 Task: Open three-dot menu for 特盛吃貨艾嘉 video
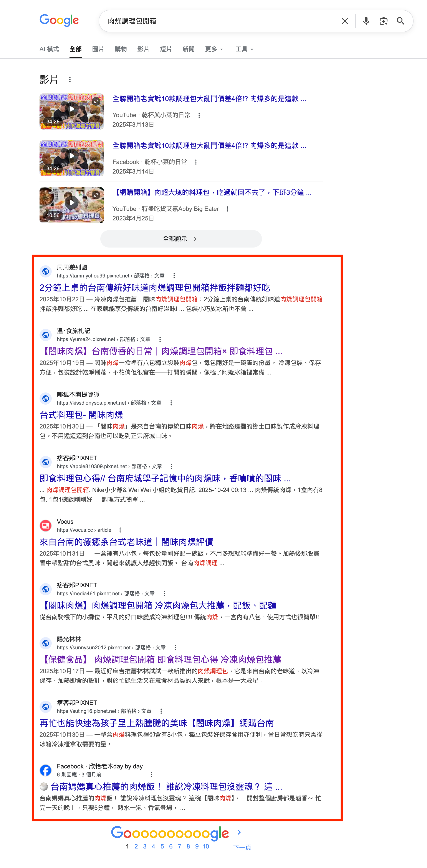click(228, 209)
